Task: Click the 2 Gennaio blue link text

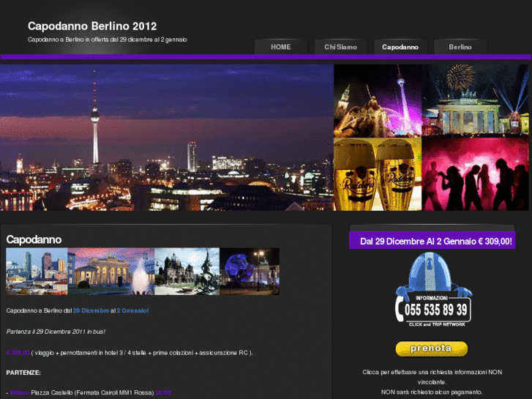Action: [x=132, y=310]
